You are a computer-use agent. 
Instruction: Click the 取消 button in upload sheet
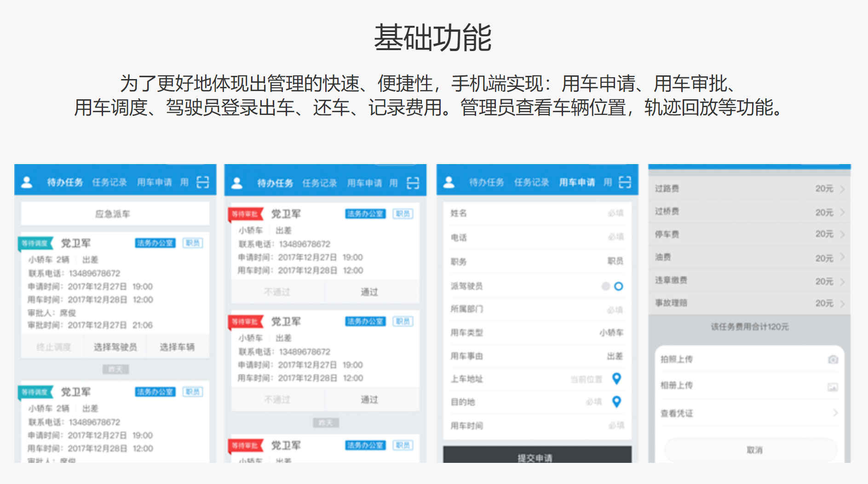point(754,450)
